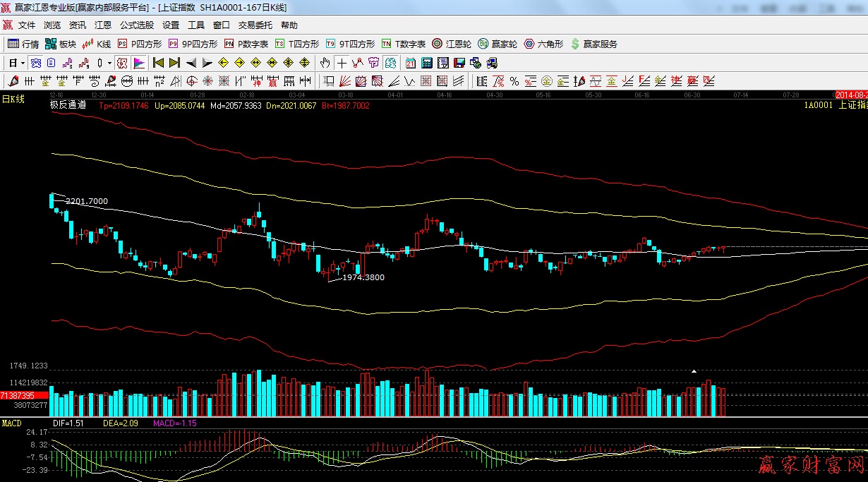Expand the 日 period dropdown arrow
Image resolution: width=868 pixels, height=482 pixels.
pyautogui.click(x=23, y=63)
